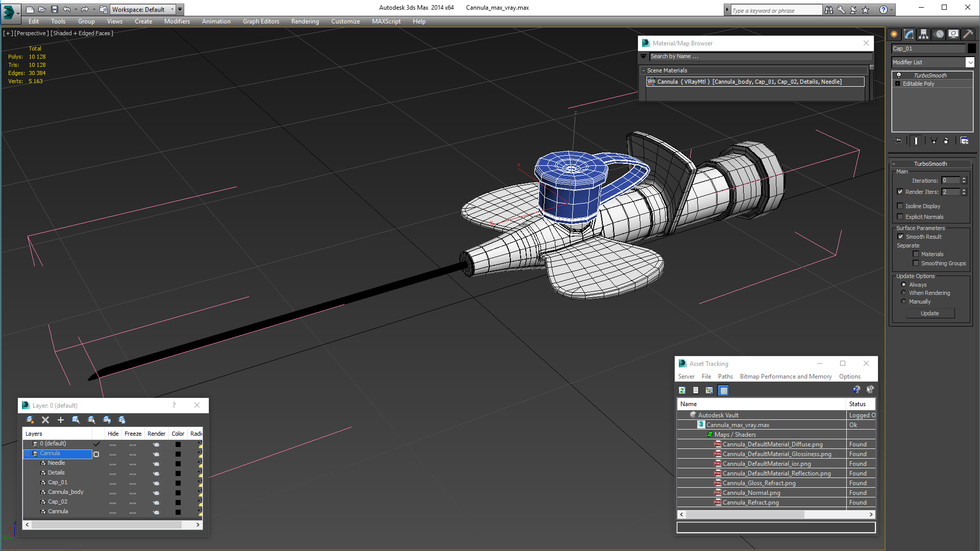
Task: Click Create New Layer icon
Action: (x=30, y=420)
